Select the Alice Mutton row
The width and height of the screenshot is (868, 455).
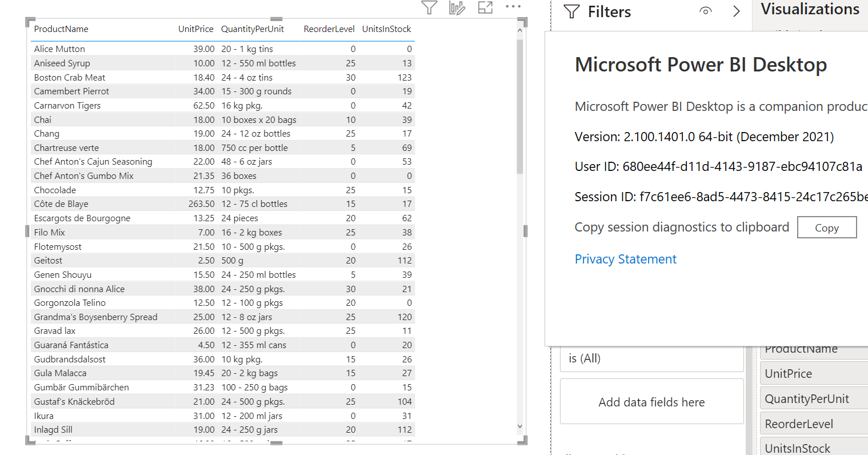[x=223, y=49]
